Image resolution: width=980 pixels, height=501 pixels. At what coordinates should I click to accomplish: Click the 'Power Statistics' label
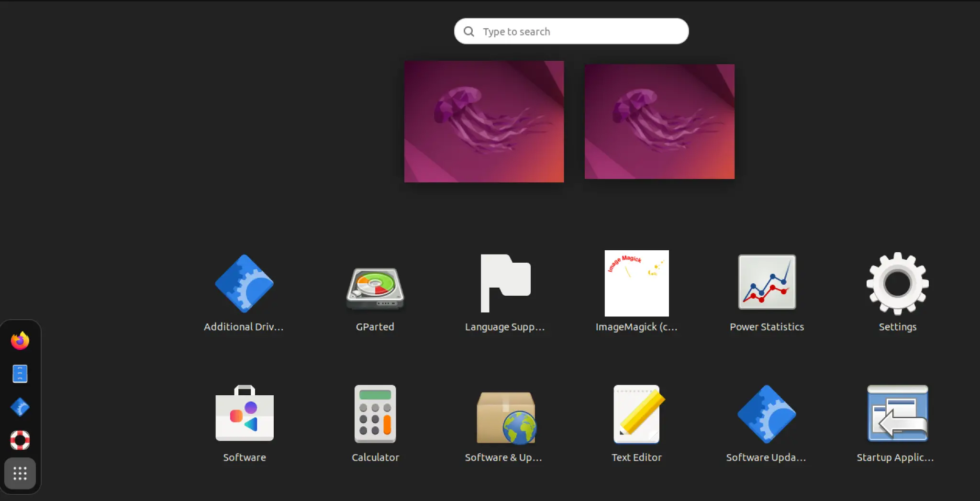click(x=767, y=327)
